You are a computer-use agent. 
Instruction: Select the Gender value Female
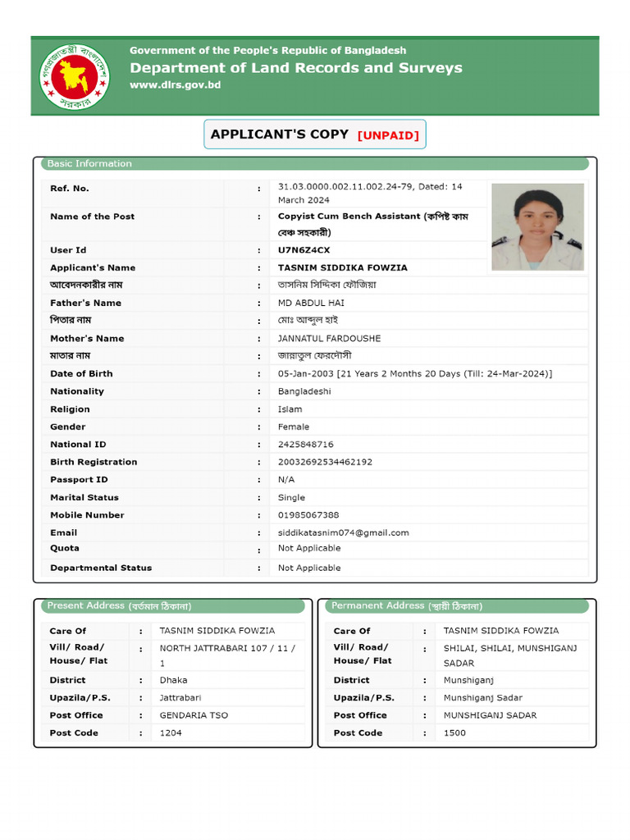point(294,427)
